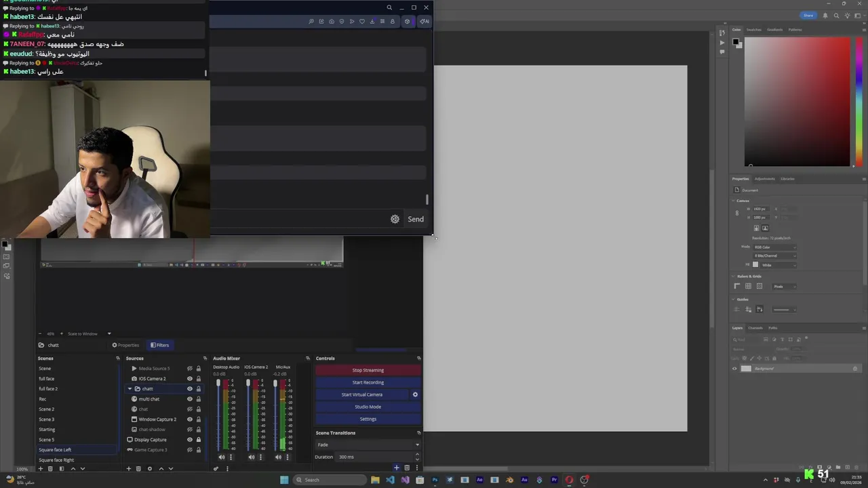Add a new source with plus icon
Viewport: 868px width, 488px height.
pos(128,468)
